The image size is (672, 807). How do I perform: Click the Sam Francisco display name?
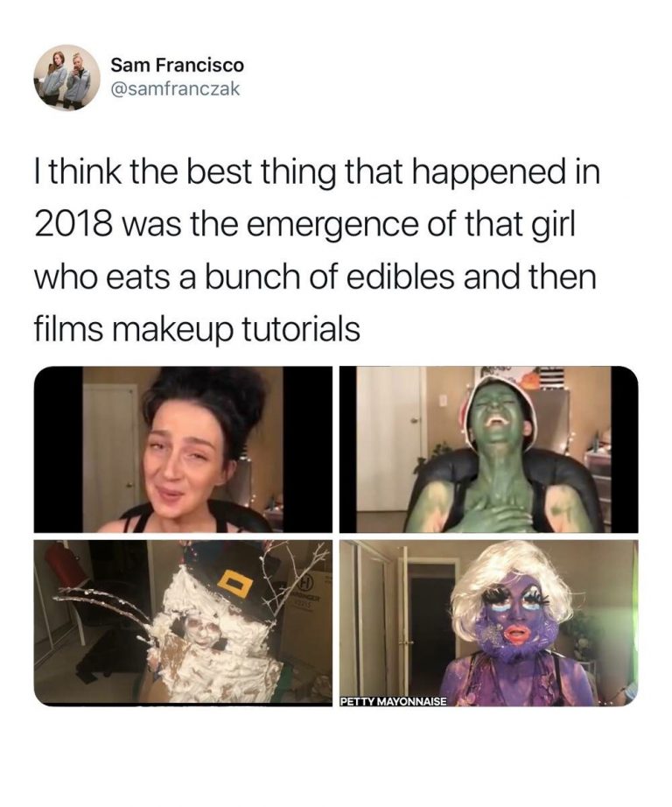tap(178, 66)
